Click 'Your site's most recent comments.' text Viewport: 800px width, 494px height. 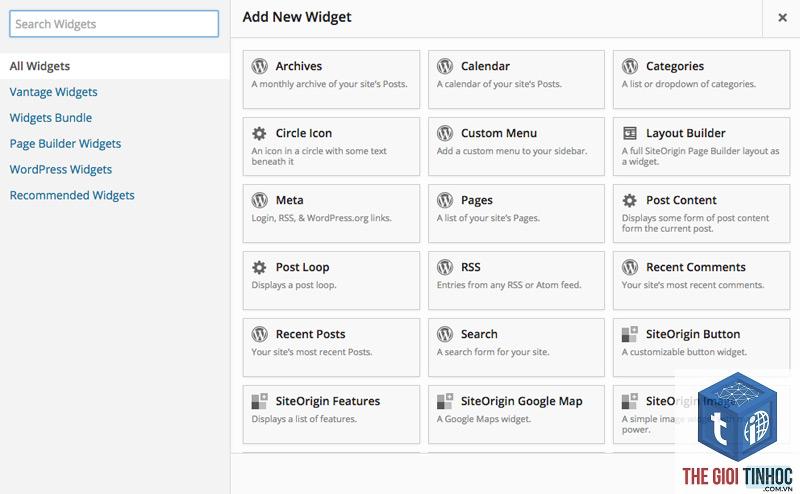click(693, 285)
